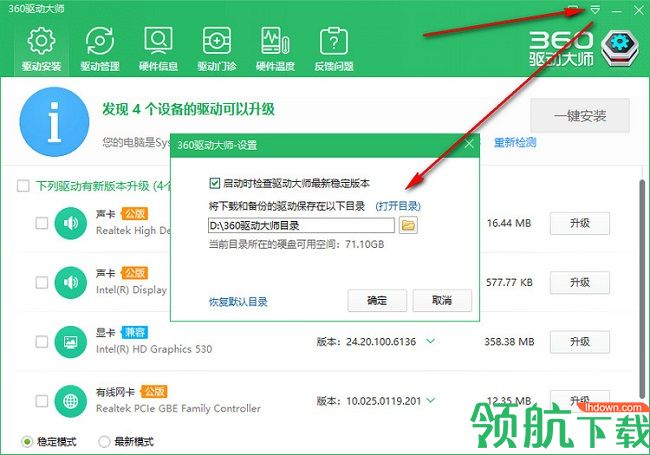Click 公版 tag on Realtek High row
Image resolution: width=650 pixels, height=455 pixels.
click(x=135, y=214)
